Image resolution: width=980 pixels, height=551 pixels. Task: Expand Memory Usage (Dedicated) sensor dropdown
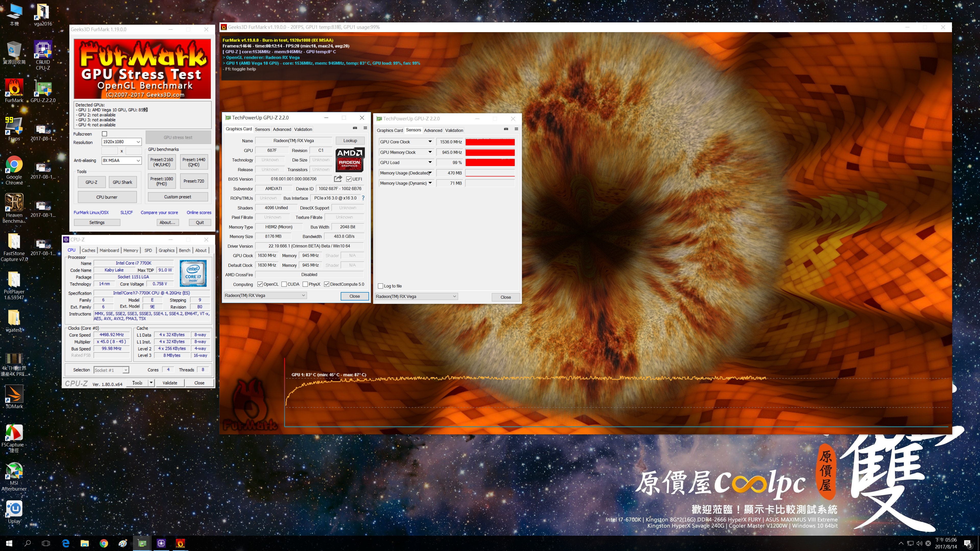point(430,173)
